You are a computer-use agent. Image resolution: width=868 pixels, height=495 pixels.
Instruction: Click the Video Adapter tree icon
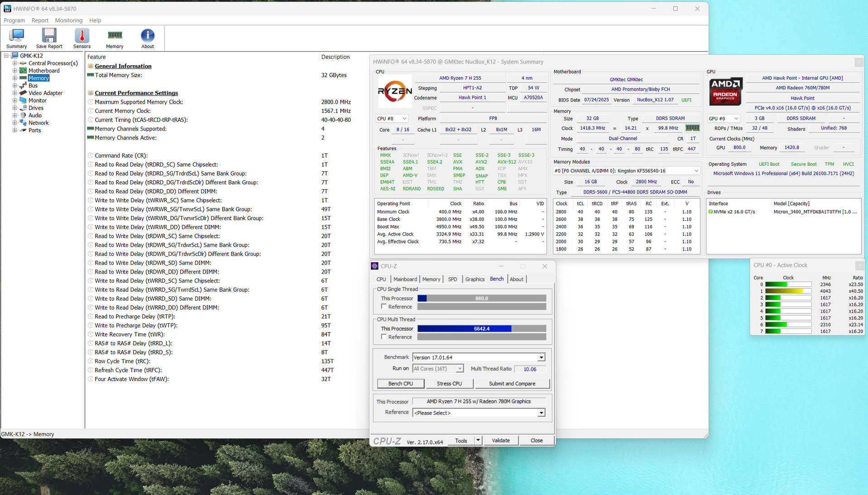(x=23, y=93)
